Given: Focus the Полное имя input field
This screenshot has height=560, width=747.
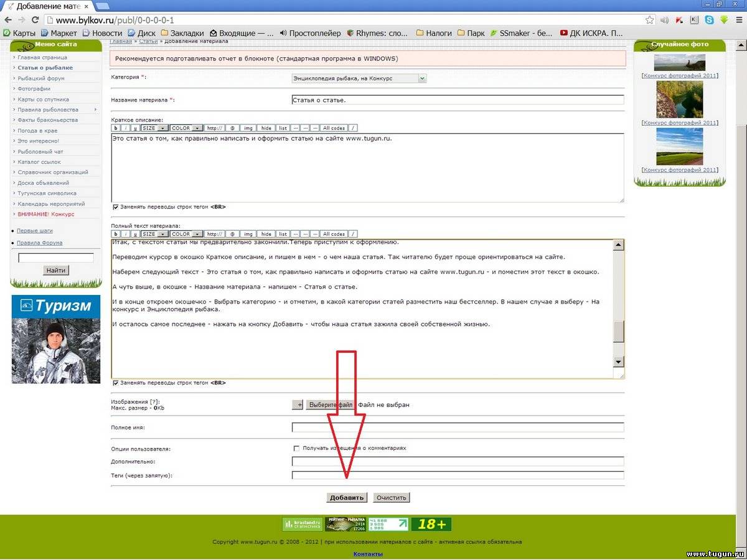Looking at the screenshot, I should click(x=458, y=427).
